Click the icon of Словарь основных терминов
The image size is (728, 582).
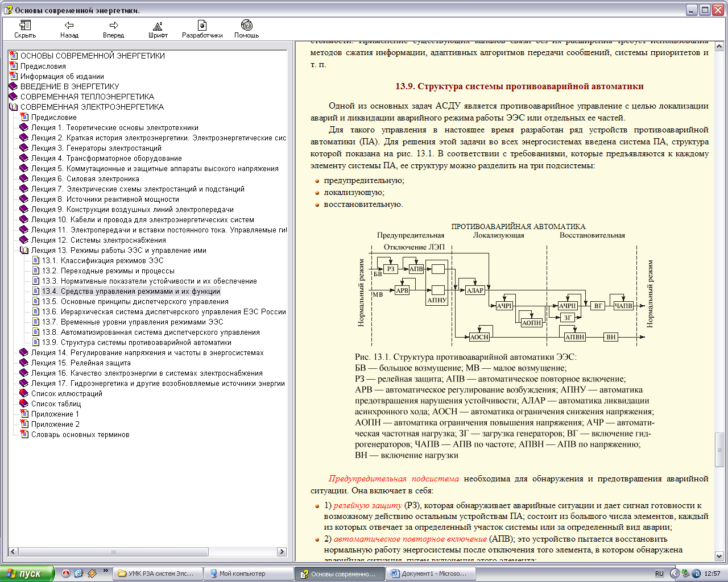tap(24, 434)
